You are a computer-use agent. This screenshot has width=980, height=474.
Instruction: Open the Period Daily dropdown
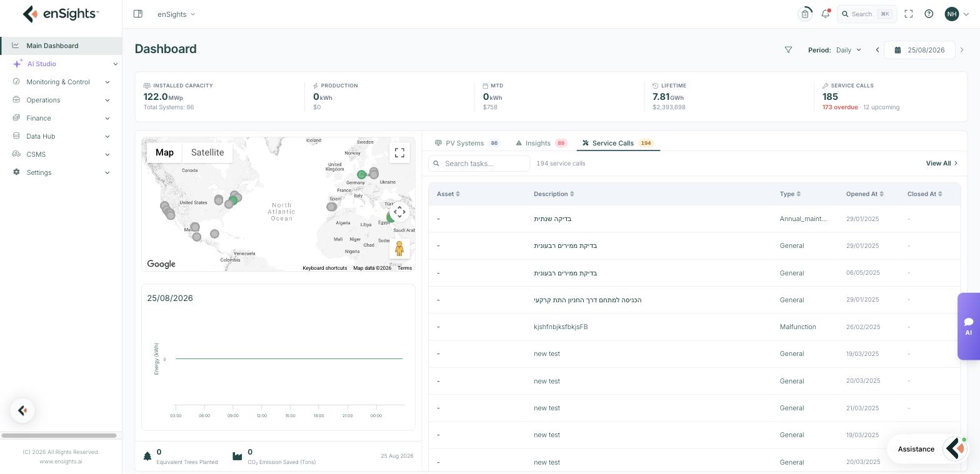tap(848, 50)
